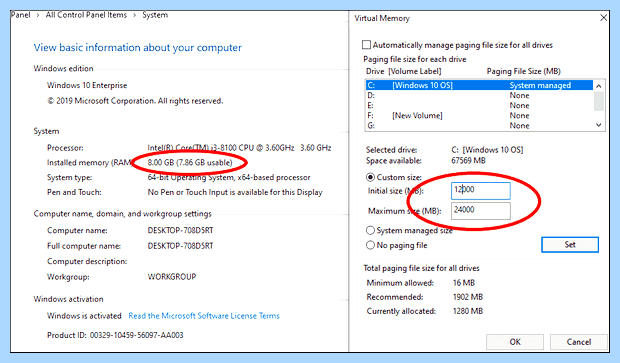The height and width of the screenshot is (363, 620).
Task: Click the drive list scroll up arrow
Action: (x=599, y=86)
